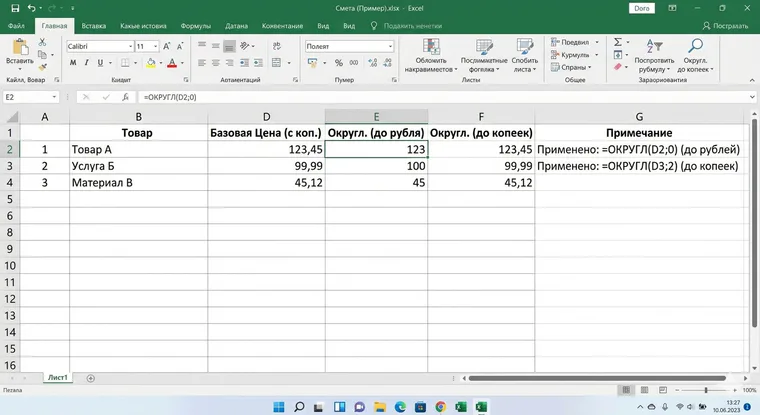Open conditional formatting grid icon
This screenshot has height=415, width=760.
pyautogui.click(x=431, y=47)
